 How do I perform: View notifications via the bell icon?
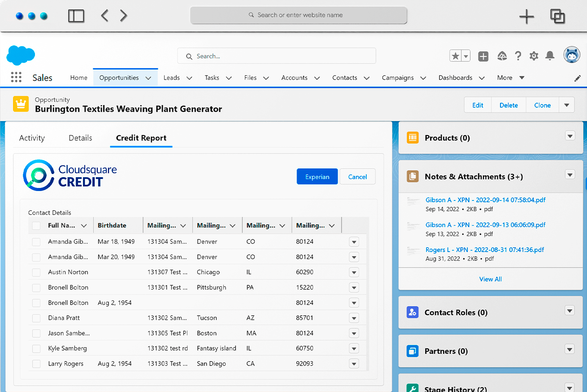550,56
